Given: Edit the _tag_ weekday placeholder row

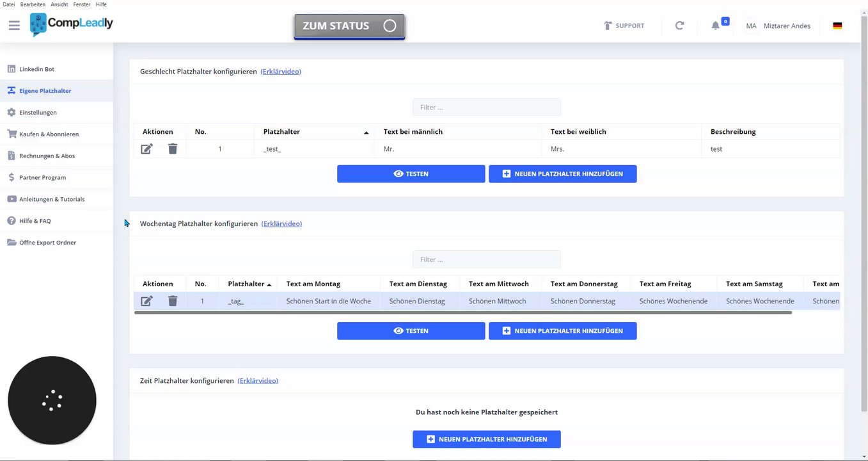Looking at the screenshot, I should (147, 301).
